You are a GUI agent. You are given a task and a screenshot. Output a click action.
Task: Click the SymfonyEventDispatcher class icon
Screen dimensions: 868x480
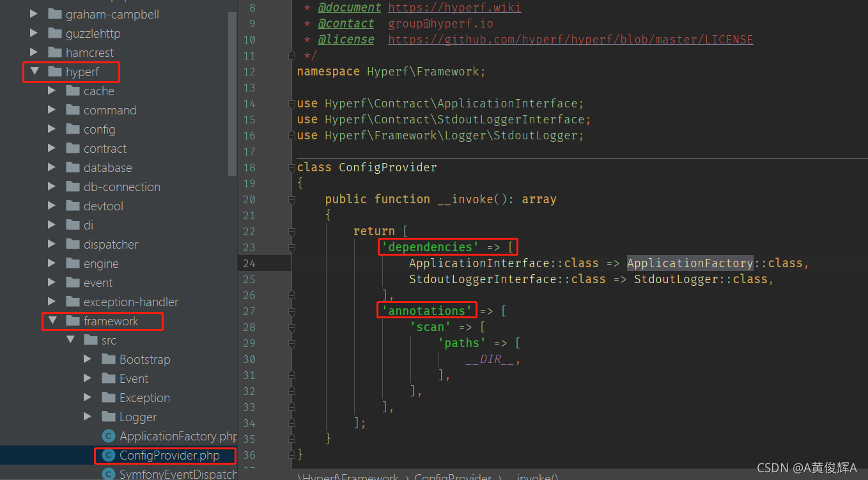pos(108,474)
